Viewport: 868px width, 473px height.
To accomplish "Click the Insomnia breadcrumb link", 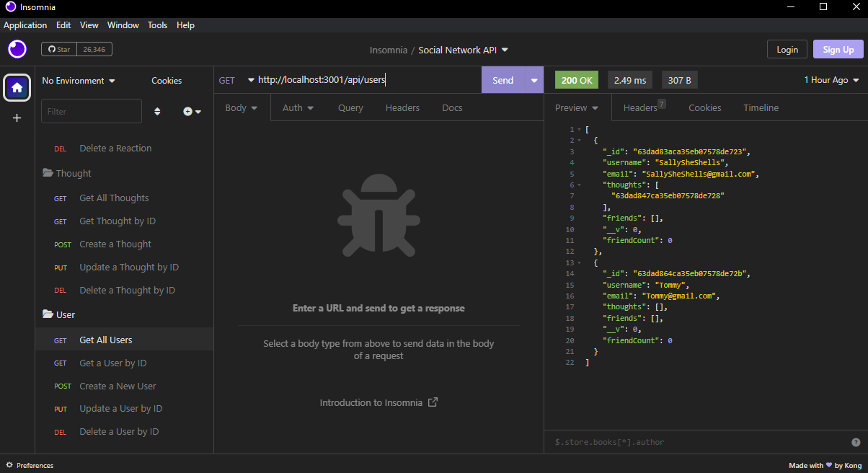I will click(x=388, y=50).
